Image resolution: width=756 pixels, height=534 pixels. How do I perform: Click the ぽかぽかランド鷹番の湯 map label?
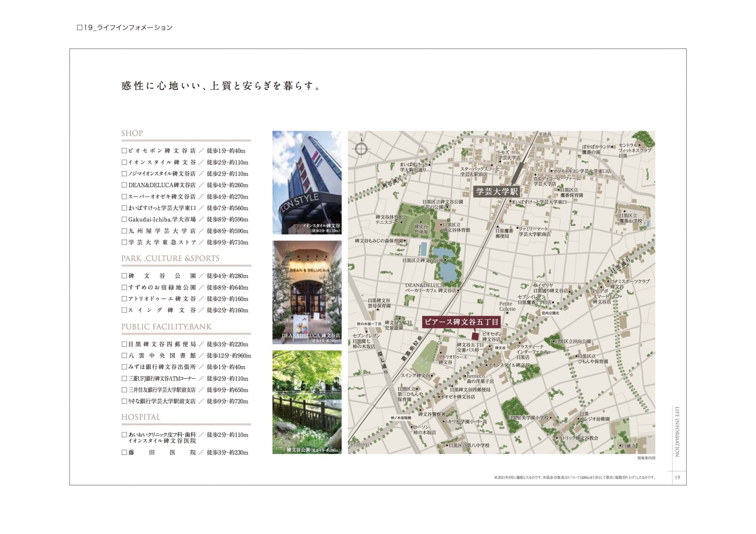[596, 149]
